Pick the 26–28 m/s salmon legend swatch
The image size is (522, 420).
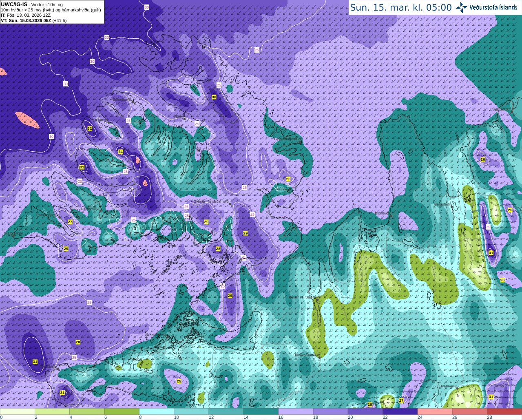pyautogui.click(x=470, y=411)
